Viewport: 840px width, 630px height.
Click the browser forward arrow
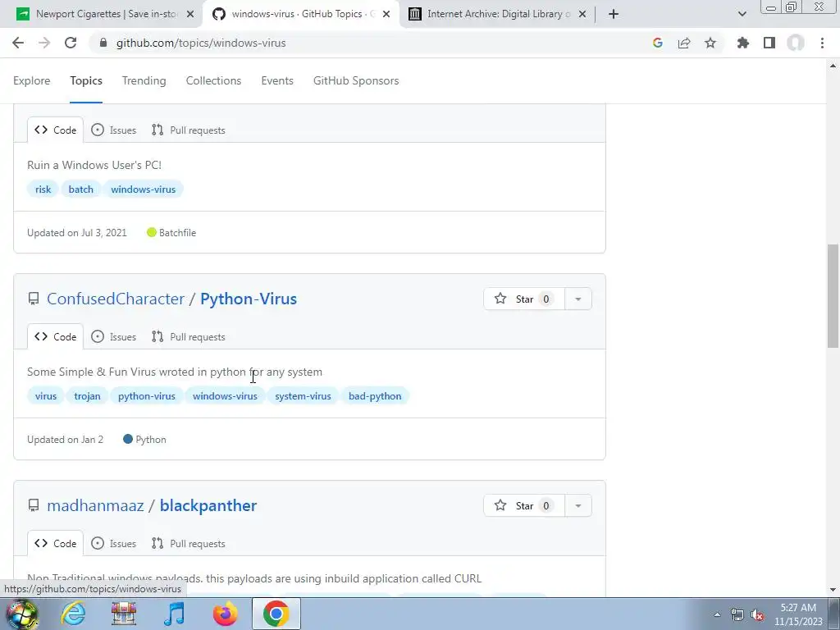(44, 43)
